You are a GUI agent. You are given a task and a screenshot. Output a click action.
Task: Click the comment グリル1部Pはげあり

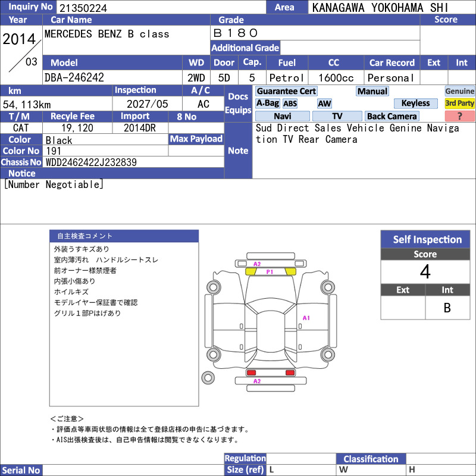pyautogui.click(x=87, y=314)
